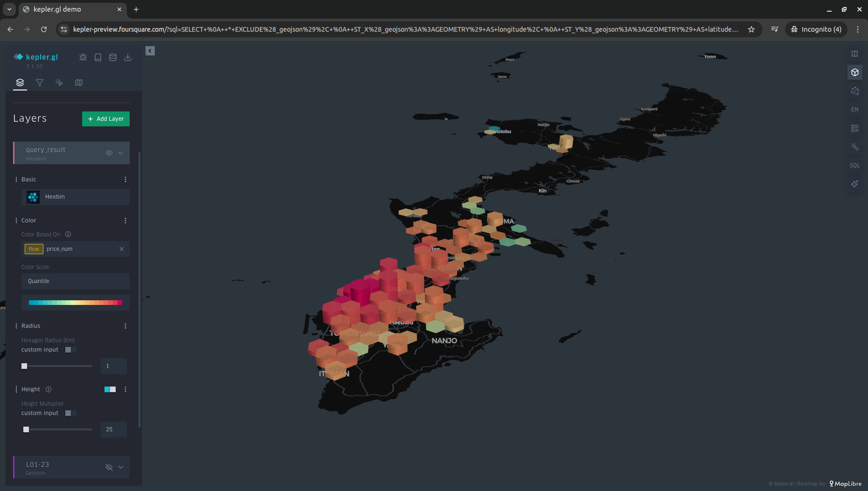Click the Kin map label
The image size is (868, 491).
click(x=542, y=191)
